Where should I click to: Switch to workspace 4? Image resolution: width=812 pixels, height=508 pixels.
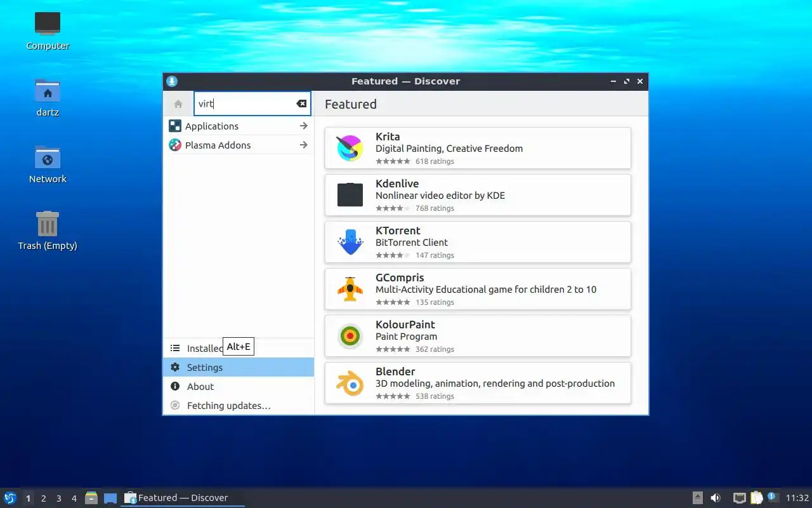(74, 498)
